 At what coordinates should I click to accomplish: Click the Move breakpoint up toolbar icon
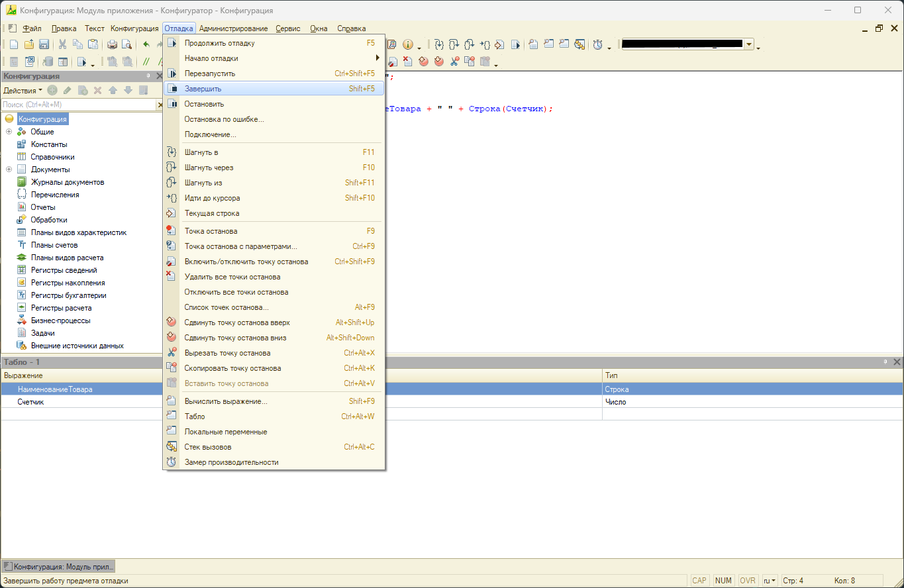(x=423, y=62)
